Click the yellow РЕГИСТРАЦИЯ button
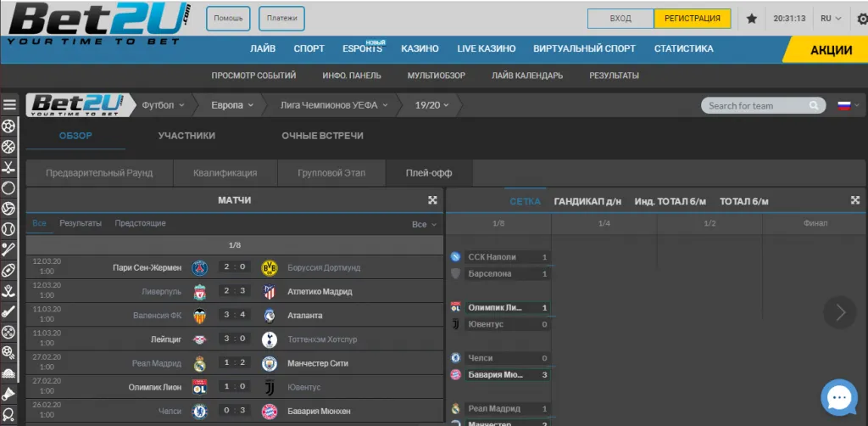Viewport: 868px width, 426px height. 692,19
